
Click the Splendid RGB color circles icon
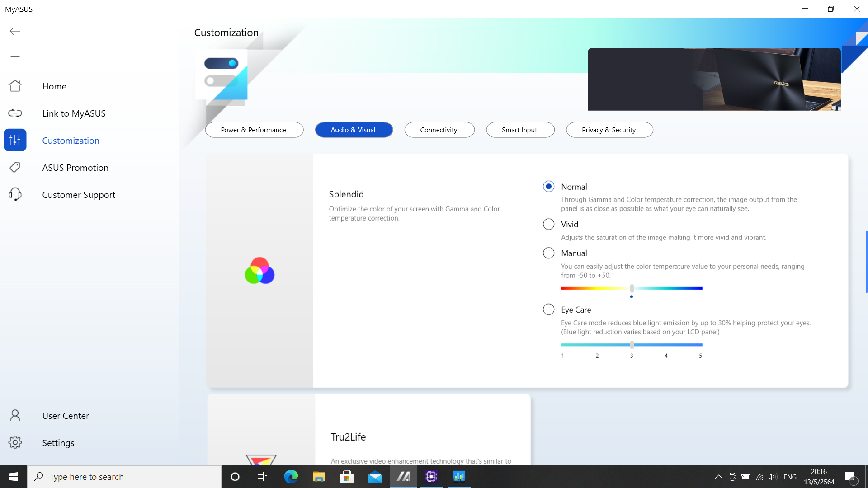click(259, 271)
